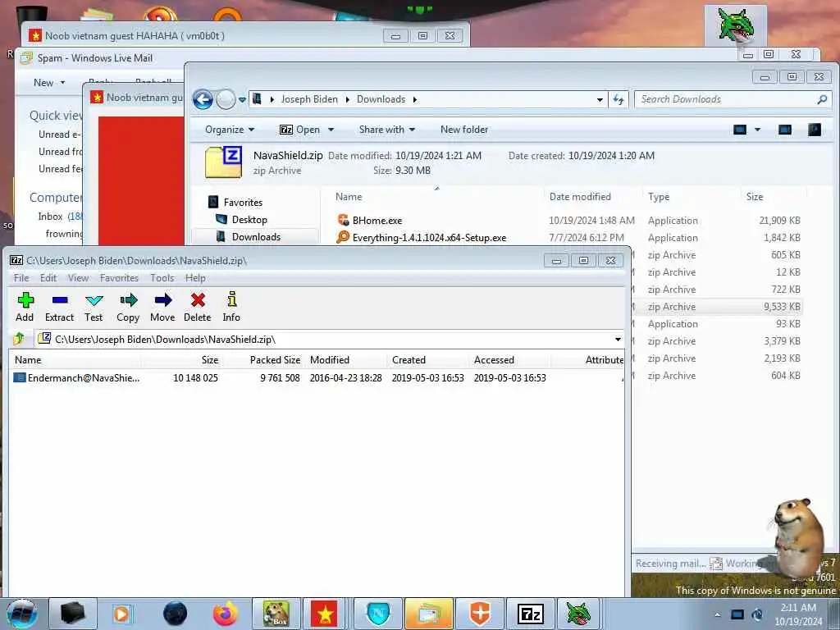Click New folder in Explorer toolbar

pos(464,130)
